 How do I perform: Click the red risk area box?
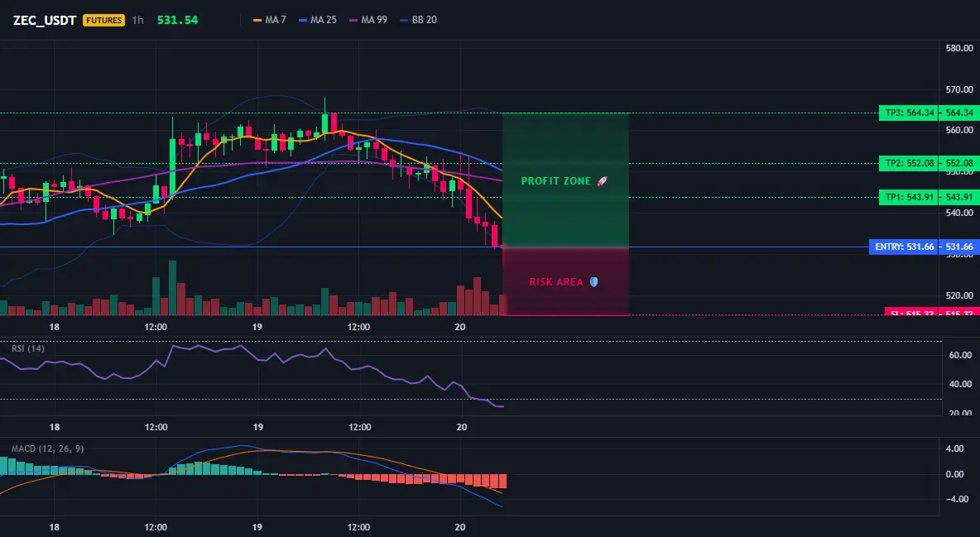565,280
